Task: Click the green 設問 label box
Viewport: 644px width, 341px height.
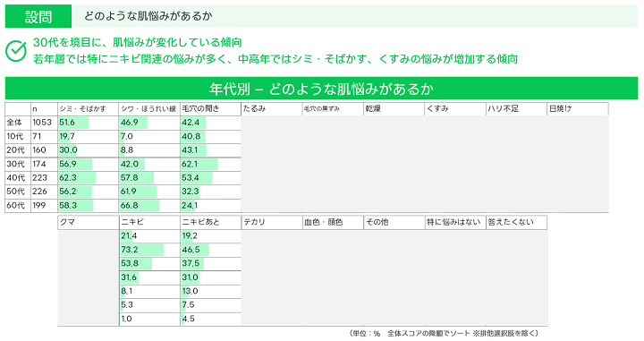Action: click(x=38, y=16)
